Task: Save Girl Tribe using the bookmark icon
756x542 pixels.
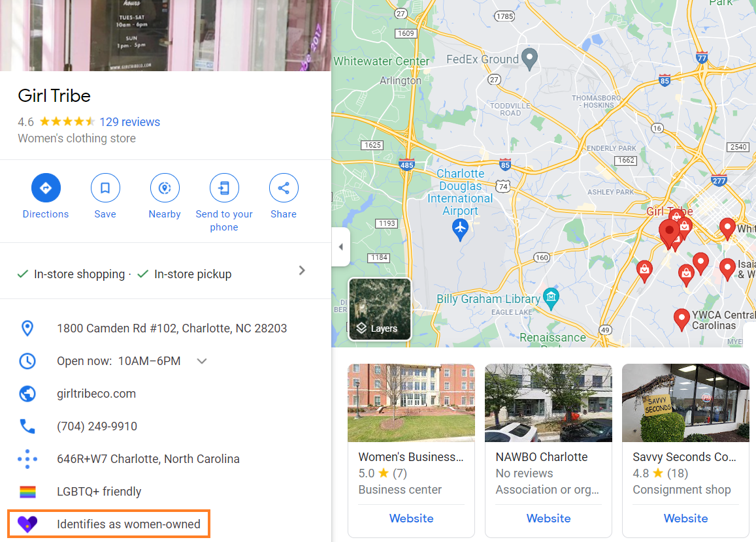Action: pyautogui.click(x=105, y=187)
